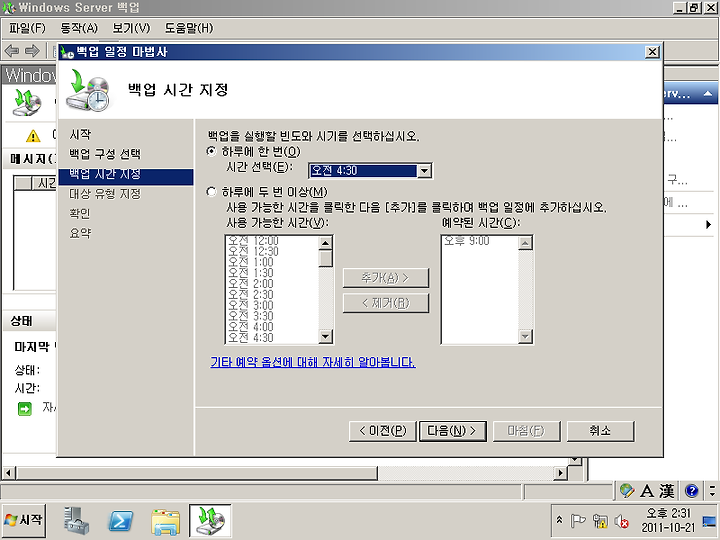Click 백업 구성 선택 step in sidebar
Image resolution: width=720 pixels, height=540 pixels.
pos(105,154)
